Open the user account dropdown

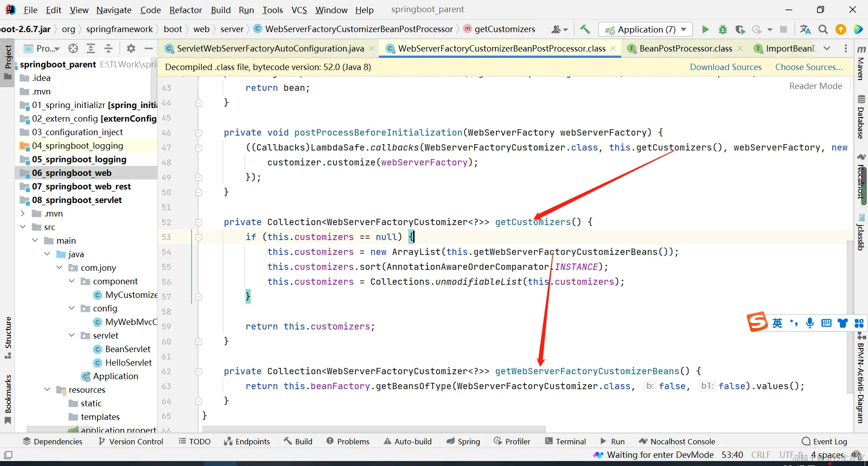(x=560, y=29)
